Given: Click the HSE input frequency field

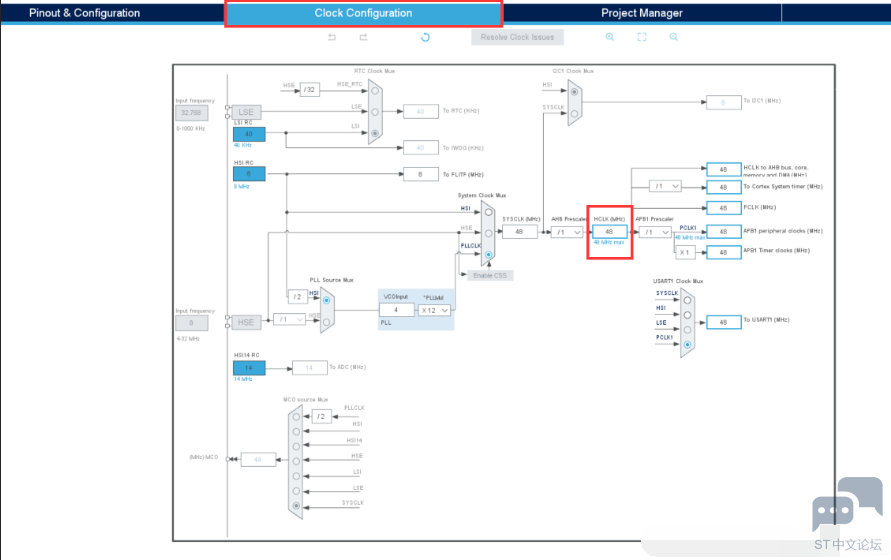Looking at the screenshot, I should pos(191,323).
